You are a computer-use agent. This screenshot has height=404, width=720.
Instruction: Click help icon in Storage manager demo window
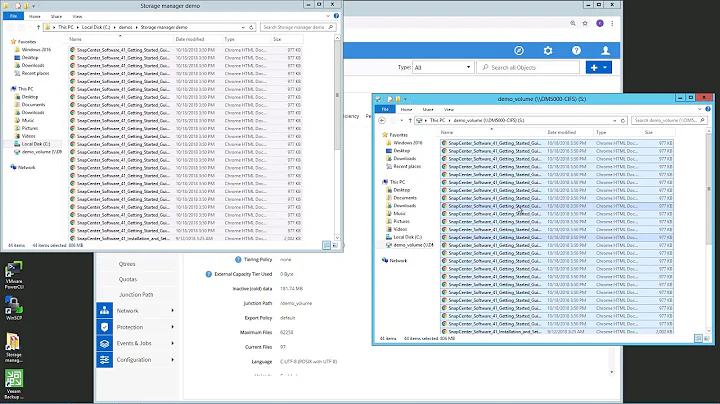(x=336, y=16)
